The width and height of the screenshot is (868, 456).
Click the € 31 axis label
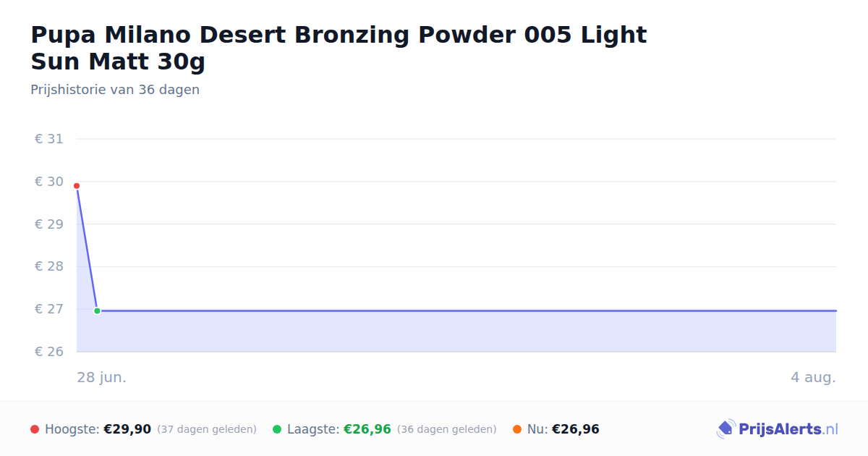tap(49, 139)
